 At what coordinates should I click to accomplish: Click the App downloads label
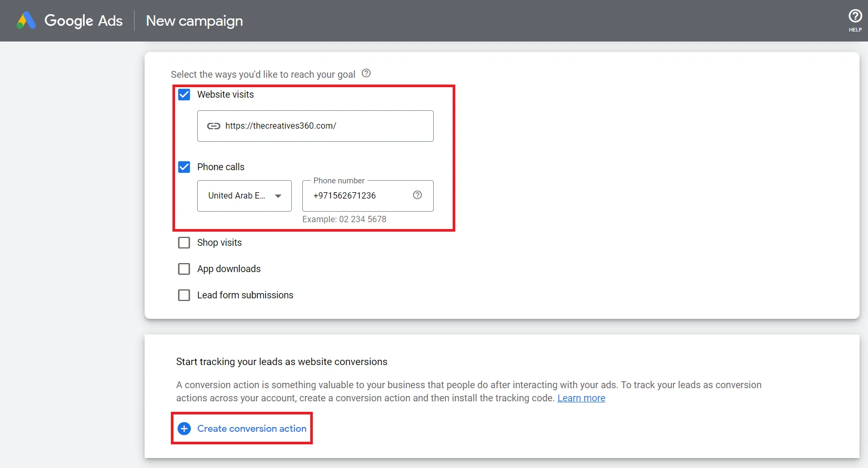point(229,269)
